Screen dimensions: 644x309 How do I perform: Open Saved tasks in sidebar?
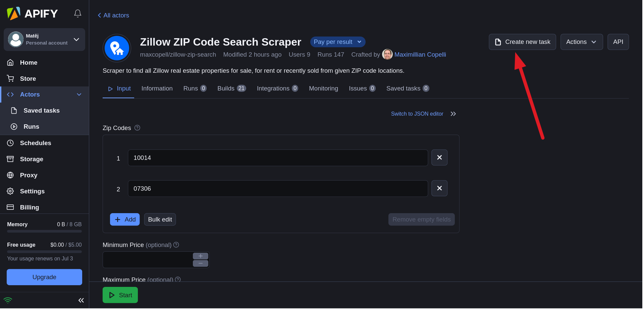point(44,111)
